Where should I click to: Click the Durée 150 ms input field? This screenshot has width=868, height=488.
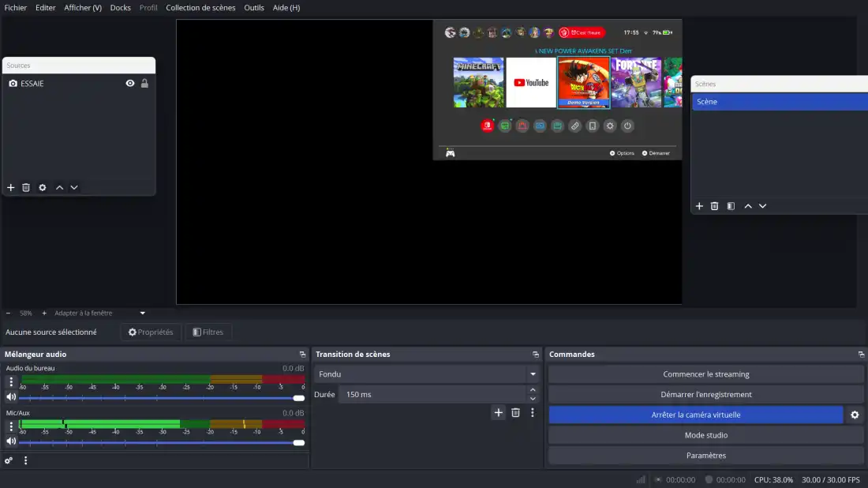coord(431,394)
